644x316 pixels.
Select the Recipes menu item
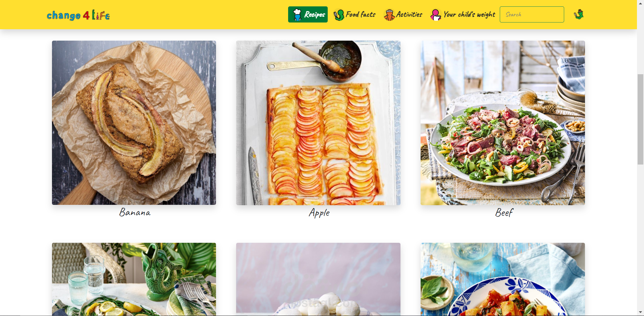[308, 14]
